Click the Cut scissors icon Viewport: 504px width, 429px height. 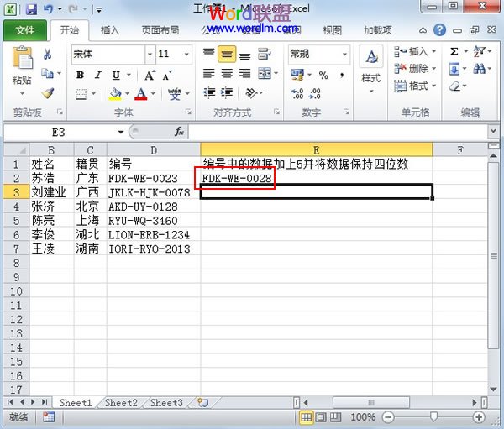47,54
